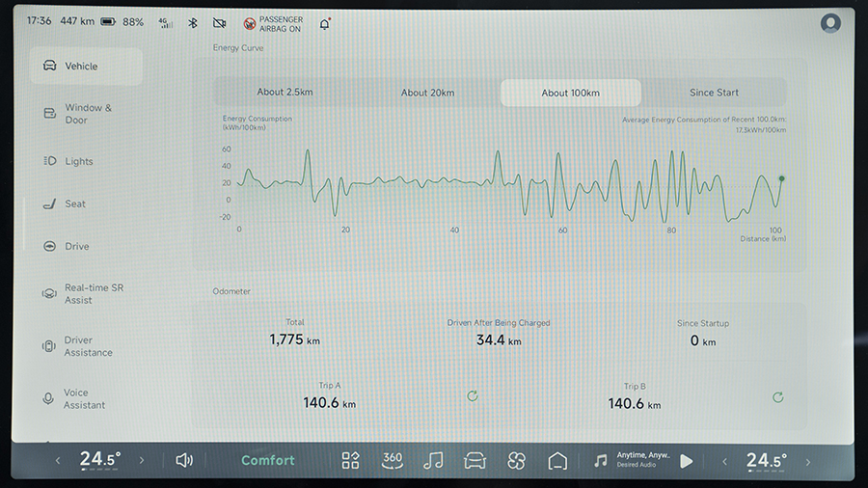The image size is (868, 488).
Task: Reset the Trip A odometer
Action: 473,396
